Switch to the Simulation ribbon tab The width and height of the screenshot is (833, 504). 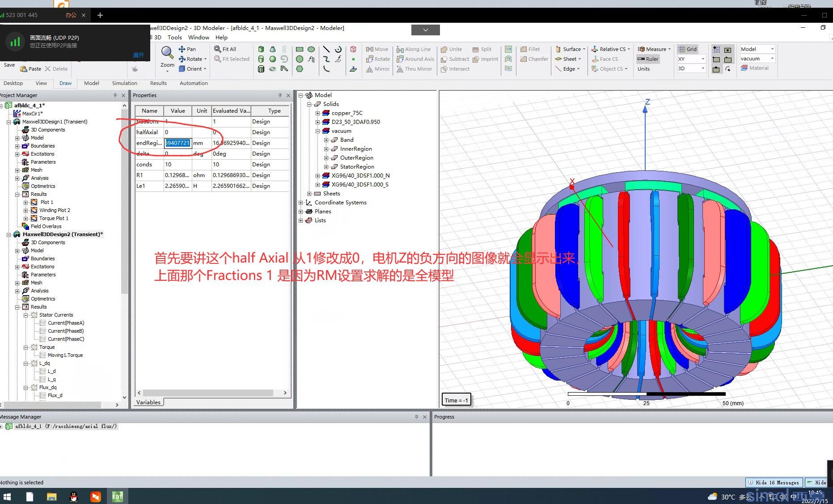click(124, 83)
